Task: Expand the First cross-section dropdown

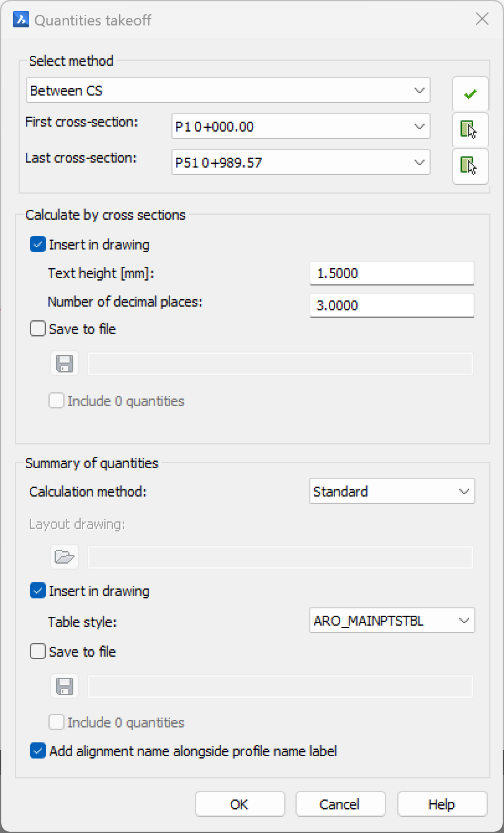Action: click(301, 127)
